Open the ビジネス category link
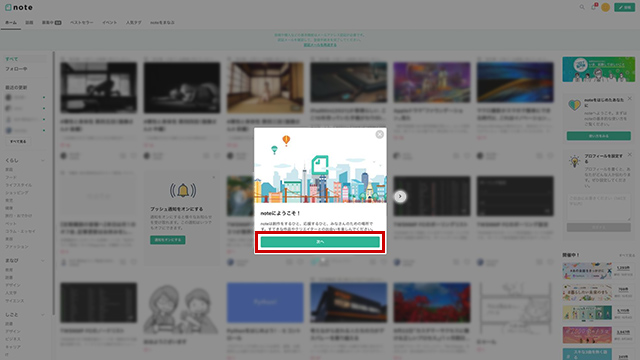 (13, 339)
